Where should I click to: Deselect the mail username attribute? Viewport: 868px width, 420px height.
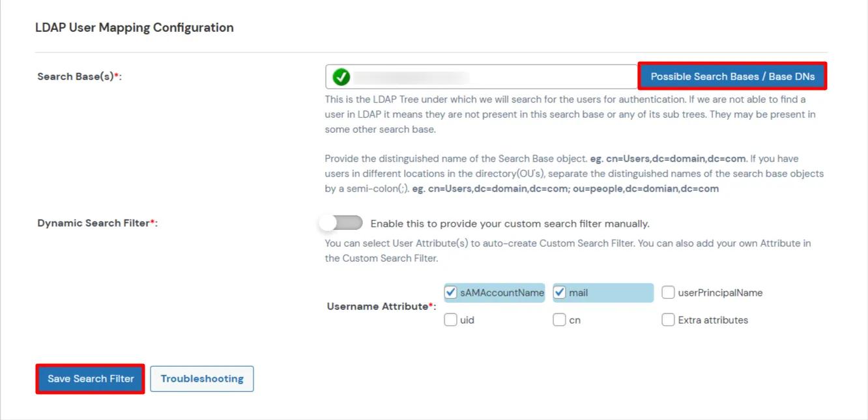(559, 292)
